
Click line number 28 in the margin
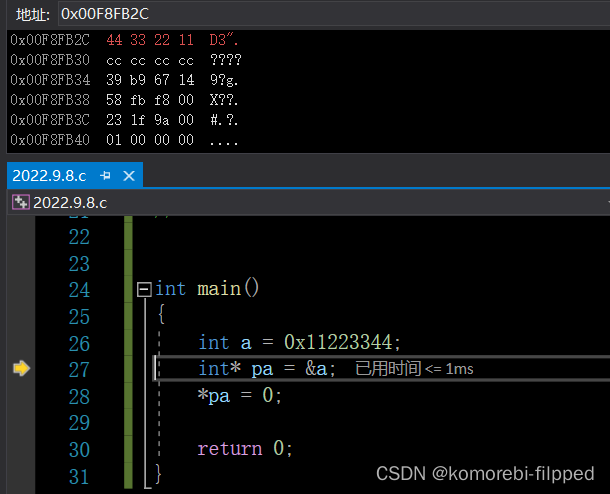pos(79,397)
